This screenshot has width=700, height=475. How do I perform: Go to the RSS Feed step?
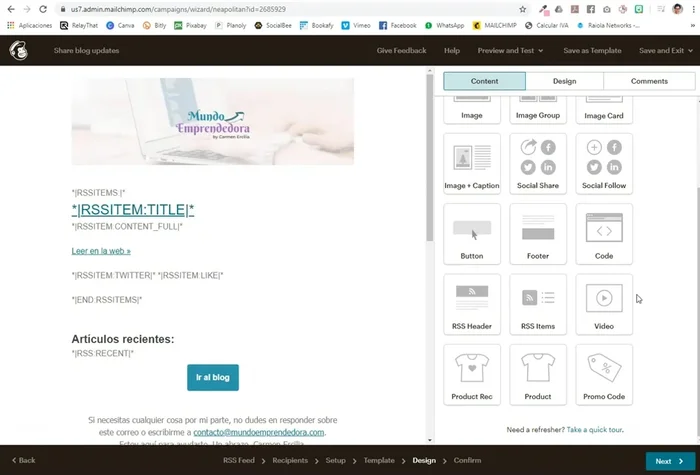pyautogui.click(x=239, y=460)
